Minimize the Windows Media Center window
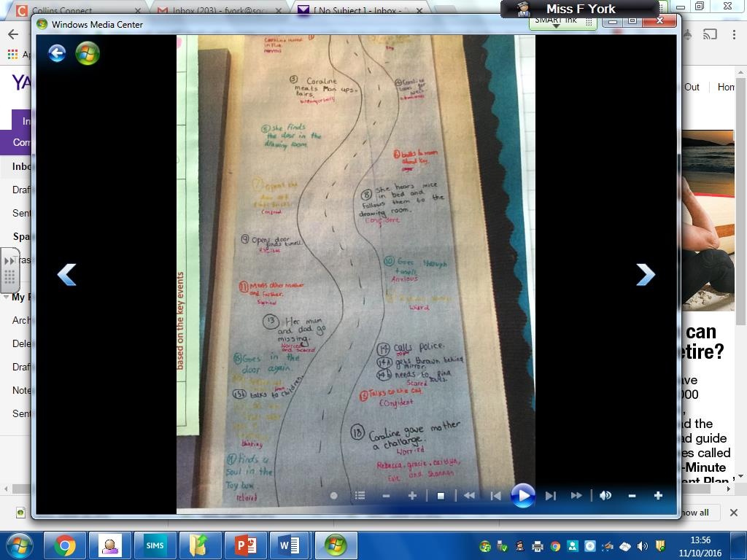The width and height of the screenshot is (747, 560). click(x=613, y=22)
